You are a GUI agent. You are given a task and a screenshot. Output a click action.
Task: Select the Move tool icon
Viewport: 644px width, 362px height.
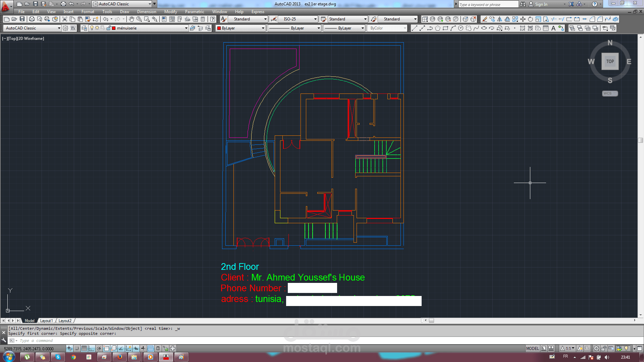click(523, 19)
